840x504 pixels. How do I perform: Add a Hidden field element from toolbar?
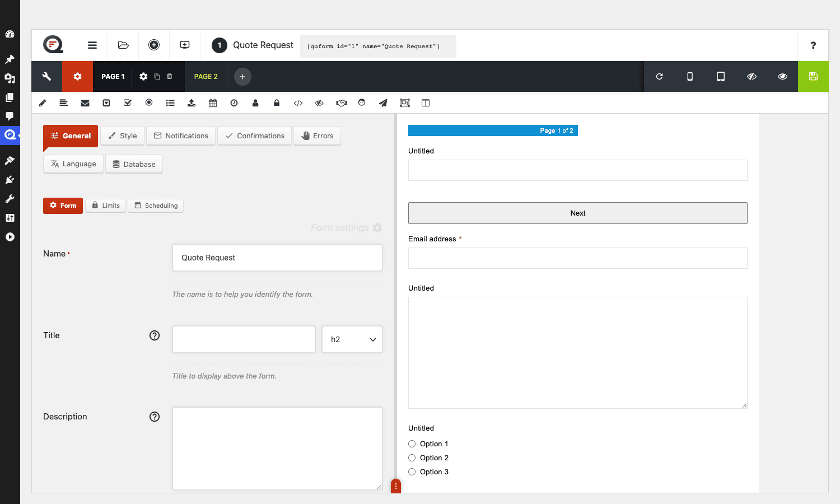pyautogui.click(x=319, y=103)
